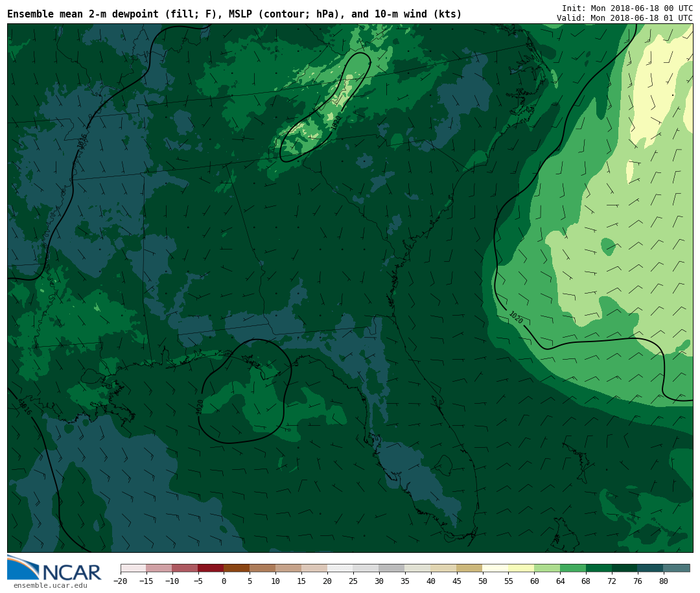Click the NCAR logo
Image resolution: width=700 pixels, height=593 pixels.
(x=54, y=568)
